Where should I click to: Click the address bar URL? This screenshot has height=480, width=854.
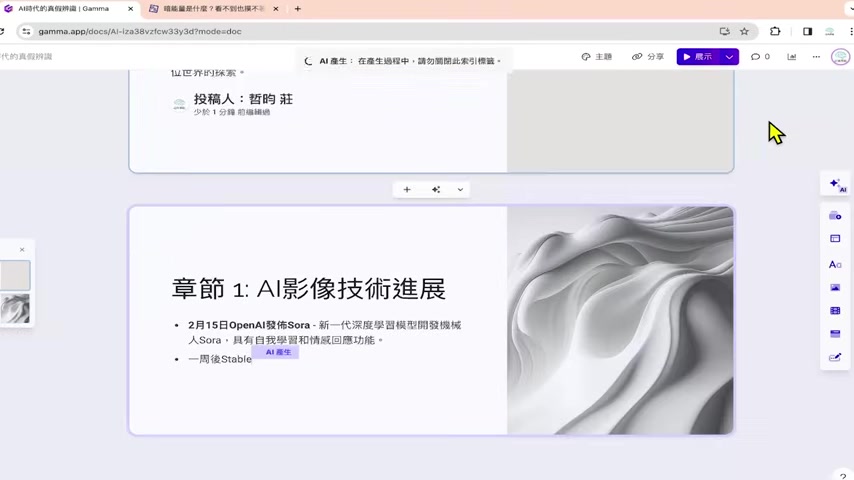[x=140, y=32]
